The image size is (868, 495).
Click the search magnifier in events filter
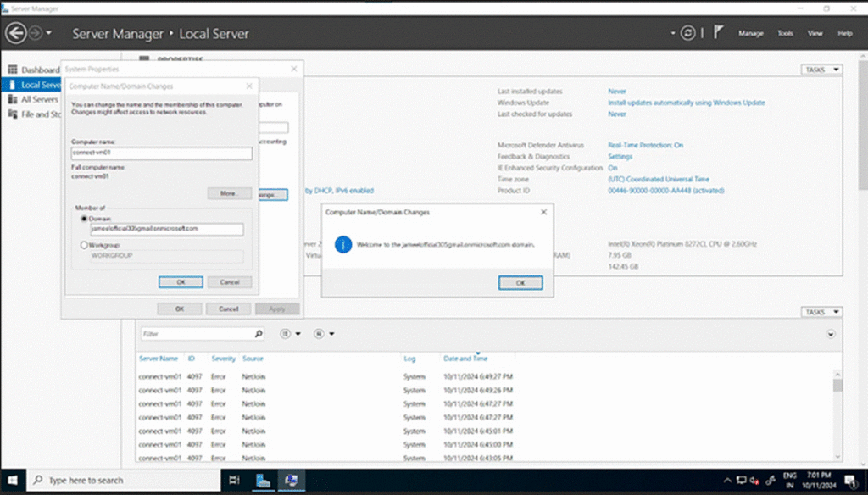259,334
